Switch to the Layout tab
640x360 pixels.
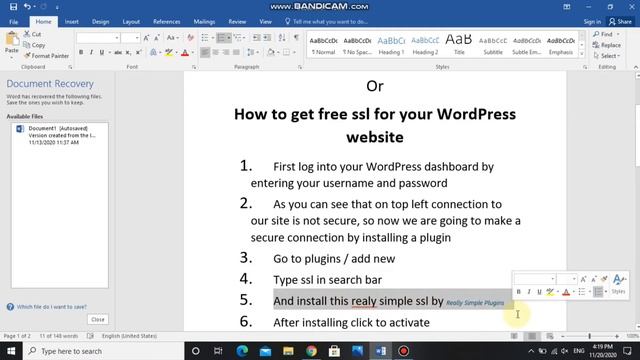(131, 22)
